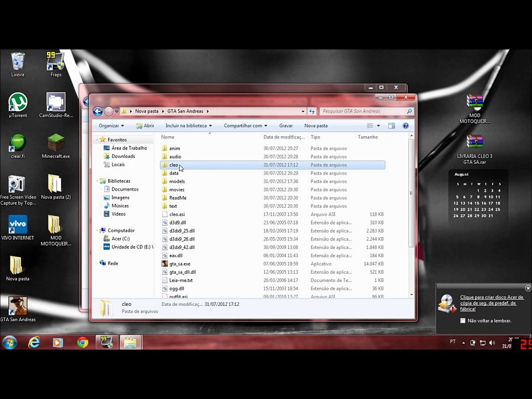
Task: Check the Não voltar a lembrar checkbox
Action: point(463,321)
